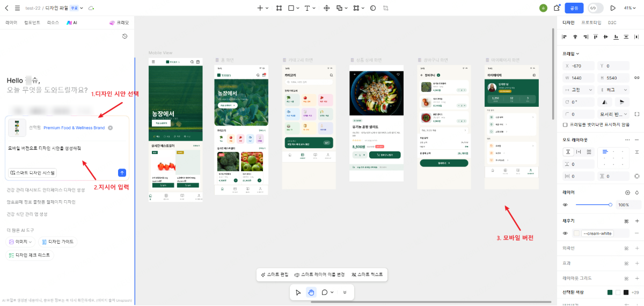Select the frame tool in top toolbar
This screenshot has height=306, width=644.
[279, 8]
